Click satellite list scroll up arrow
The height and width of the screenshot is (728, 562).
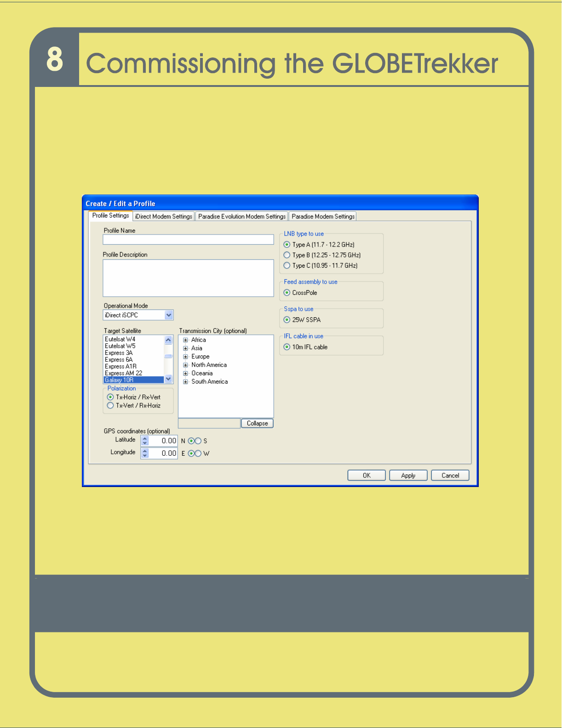pos(168,340)
